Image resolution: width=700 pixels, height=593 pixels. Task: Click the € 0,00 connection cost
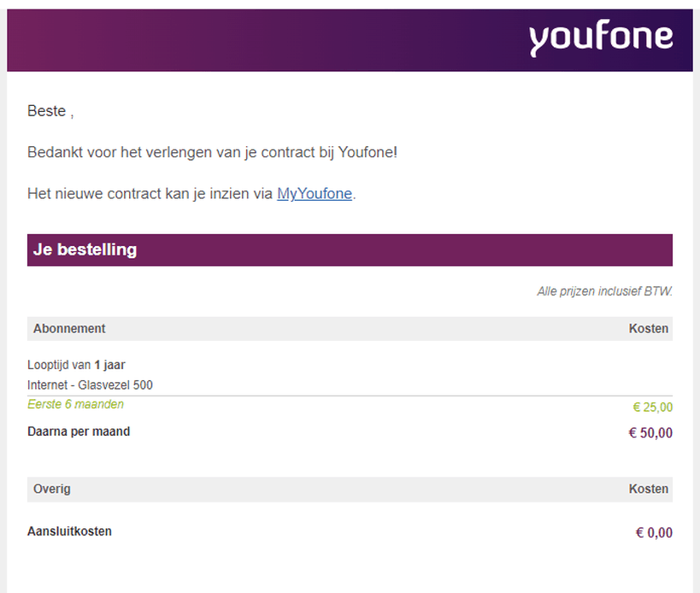coord(654,533)
